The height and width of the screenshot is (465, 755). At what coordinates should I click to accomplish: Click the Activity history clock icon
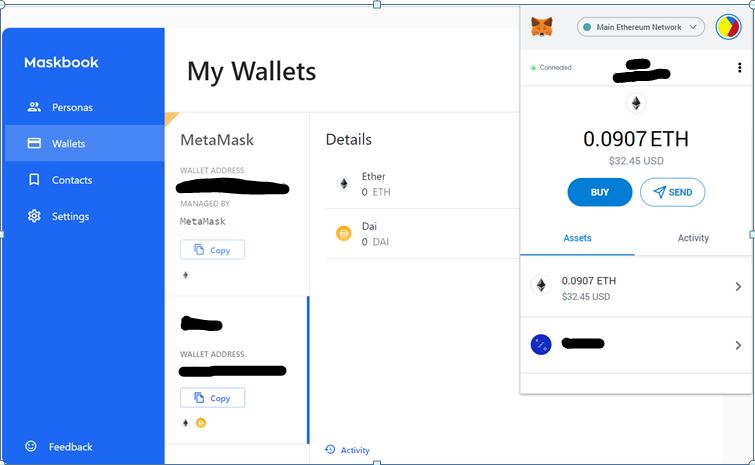(x=330, y=450)
